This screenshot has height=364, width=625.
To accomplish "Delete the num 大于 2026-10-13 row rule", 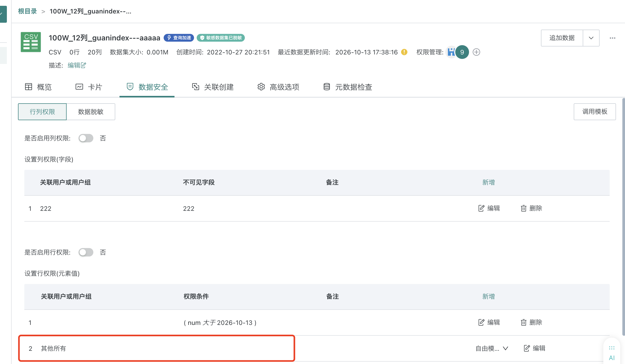I will click(531, 323).
